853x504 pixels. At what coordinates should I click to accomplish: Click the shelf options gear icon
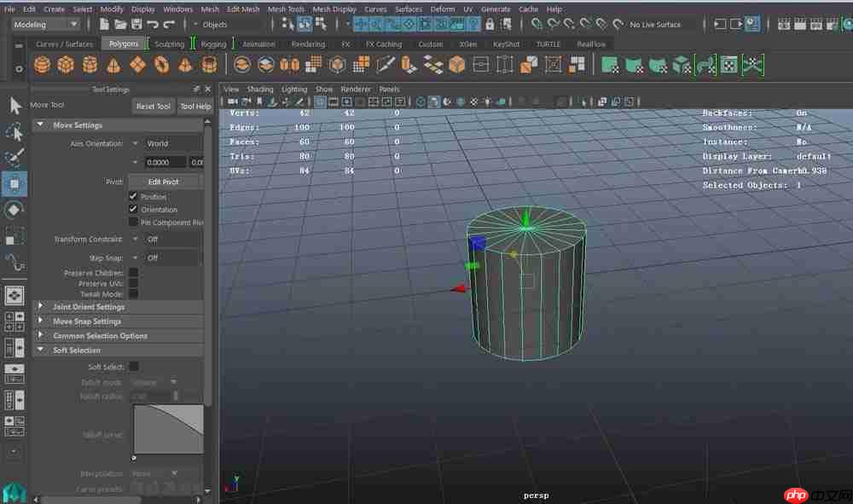19,69
